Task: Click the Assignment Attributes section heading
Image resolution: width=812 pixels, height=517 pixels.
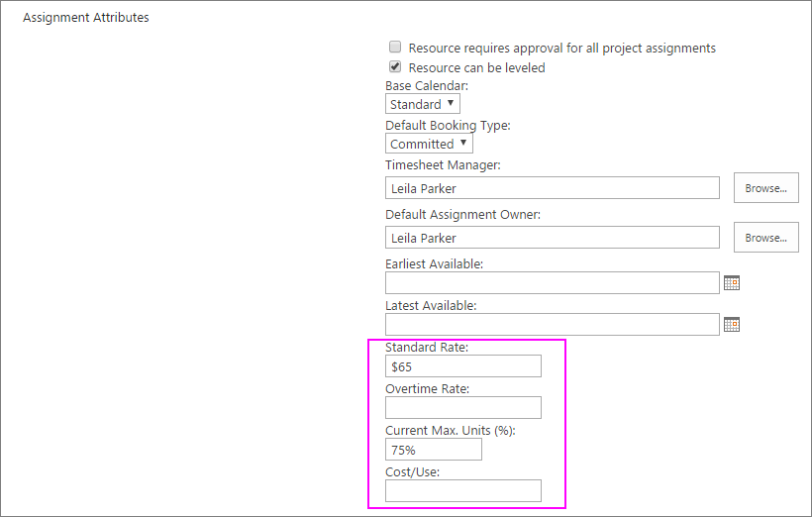Action: [86, 18]
